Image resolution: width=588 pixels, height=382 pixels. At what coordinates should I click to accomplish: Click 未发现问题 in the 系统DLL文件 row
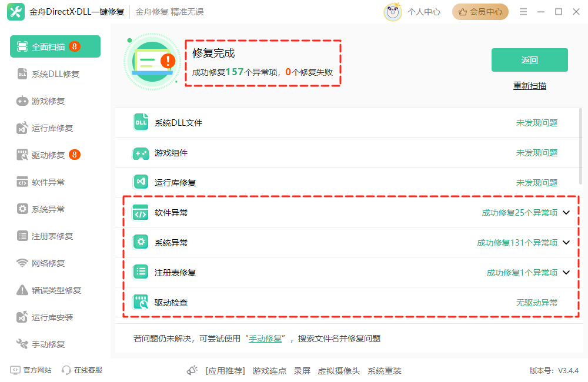coord(537,123)
